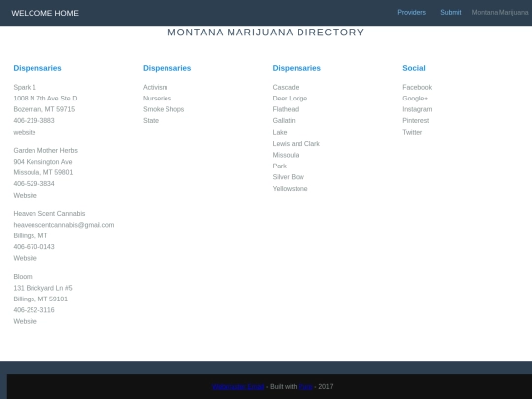Click the 904 Kensington Ave address
532x399 pixels.
(x=42, y=162)
